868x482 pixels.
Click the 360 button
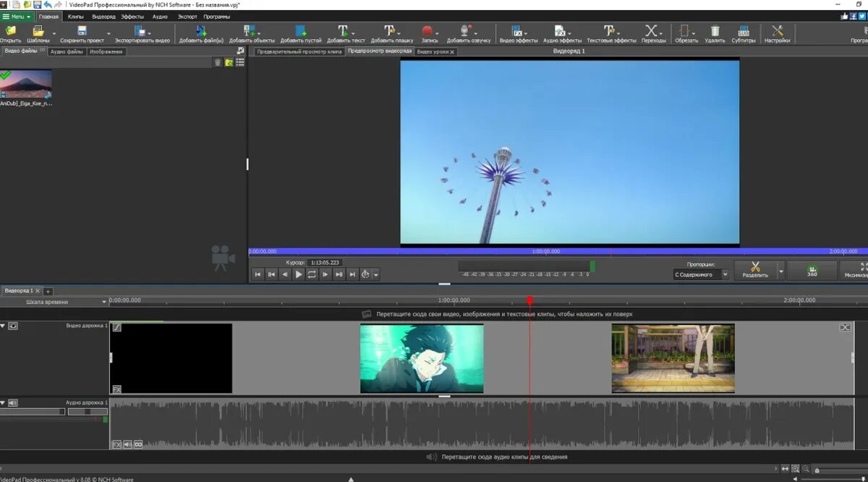[812, 271]
